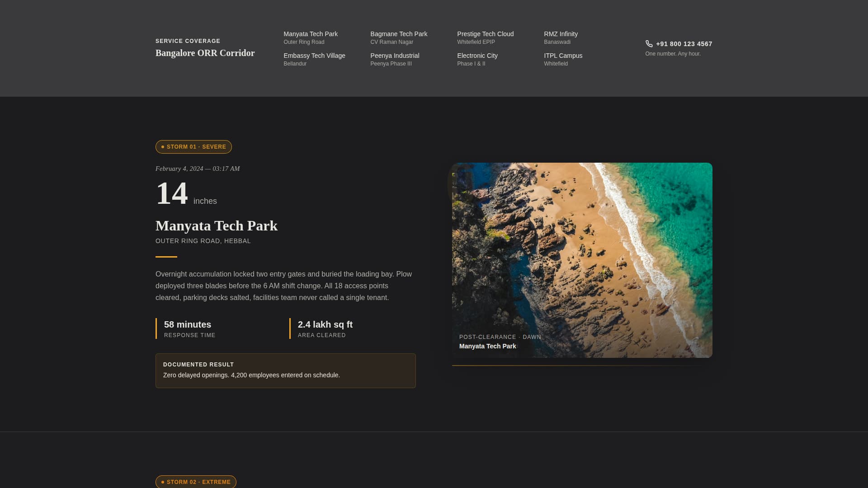Click the Bangalore ORR Corridor heading

pos(205,53)
